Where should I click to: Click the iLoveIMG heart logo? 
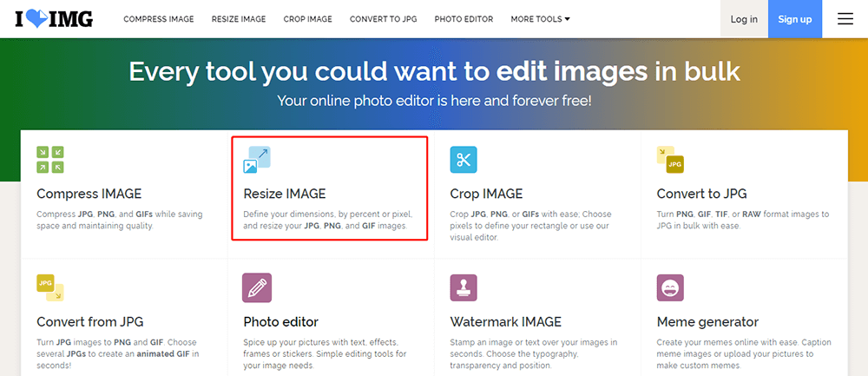[53, 19]
